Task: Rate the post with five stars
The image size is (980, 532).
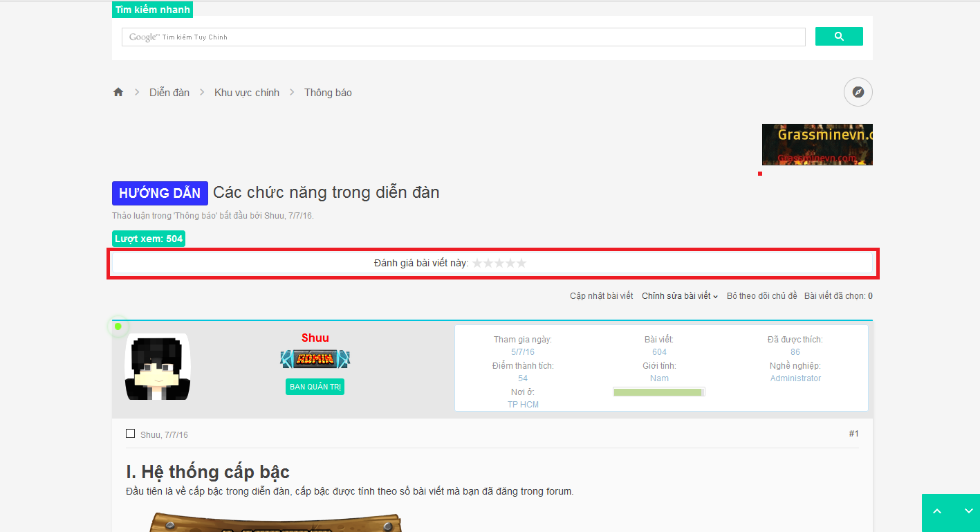Action: 521,263
